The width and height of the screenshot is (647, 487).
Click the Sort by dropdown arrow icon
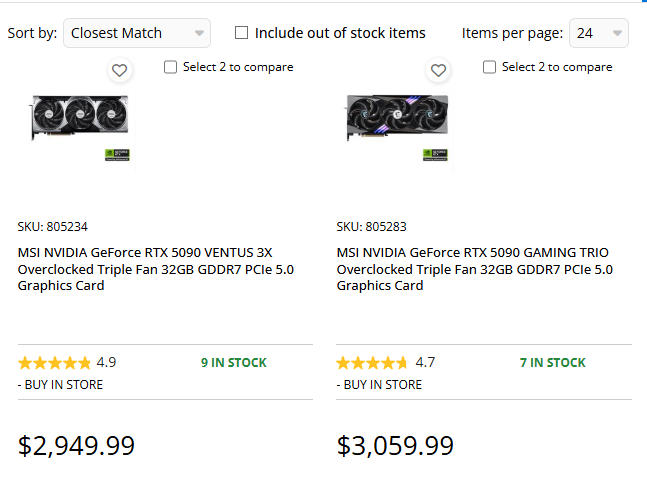pos(200,33)
